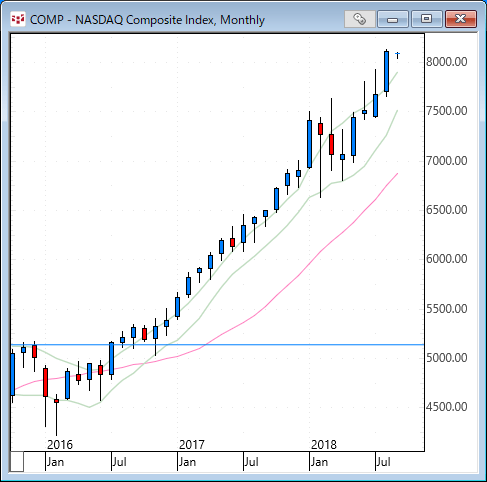
Task: Click the 5000.00 price axis label
Action: click(447, 358)
